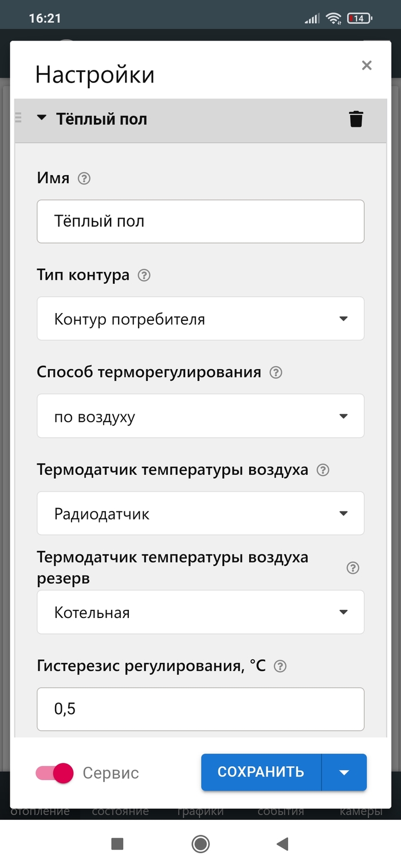Open Способ терморегулирования dropdown

click(200, 416)
